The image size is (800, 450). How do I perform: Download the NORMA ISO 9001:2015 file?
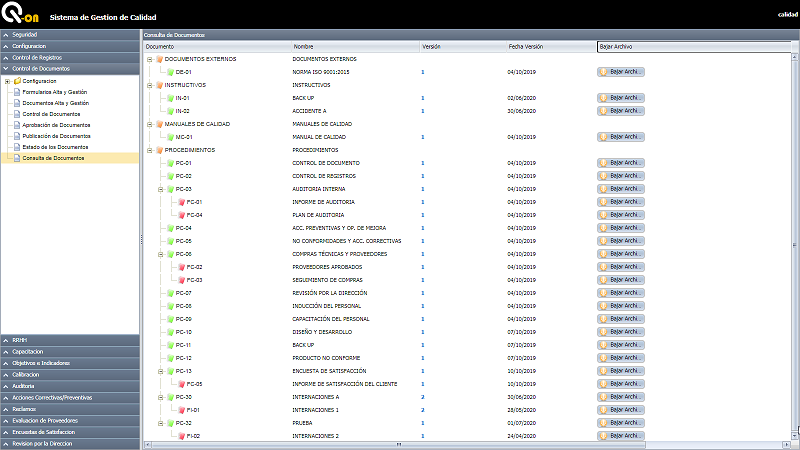[x=620, y=72]
